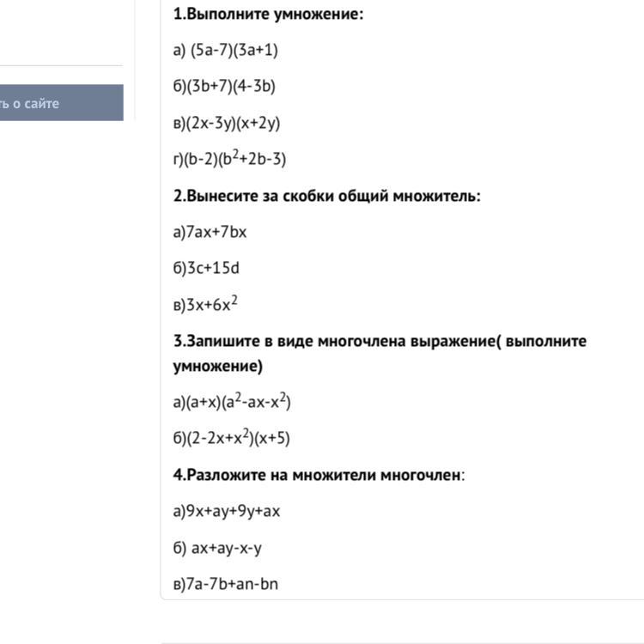Click heading 'Разложите на множители многочлен'
The image size is (644, 644).
[x=323, y=475]
